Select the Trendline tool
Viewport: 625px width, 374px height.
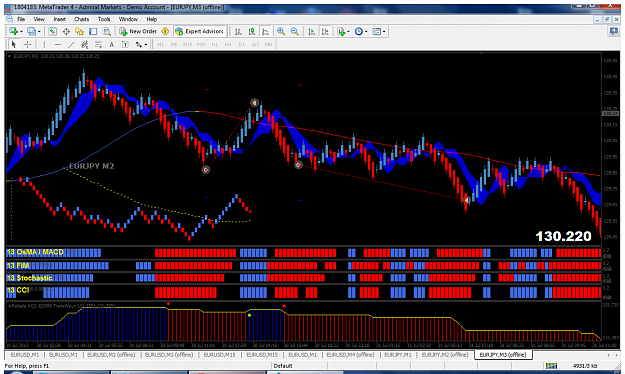(71, 44)
